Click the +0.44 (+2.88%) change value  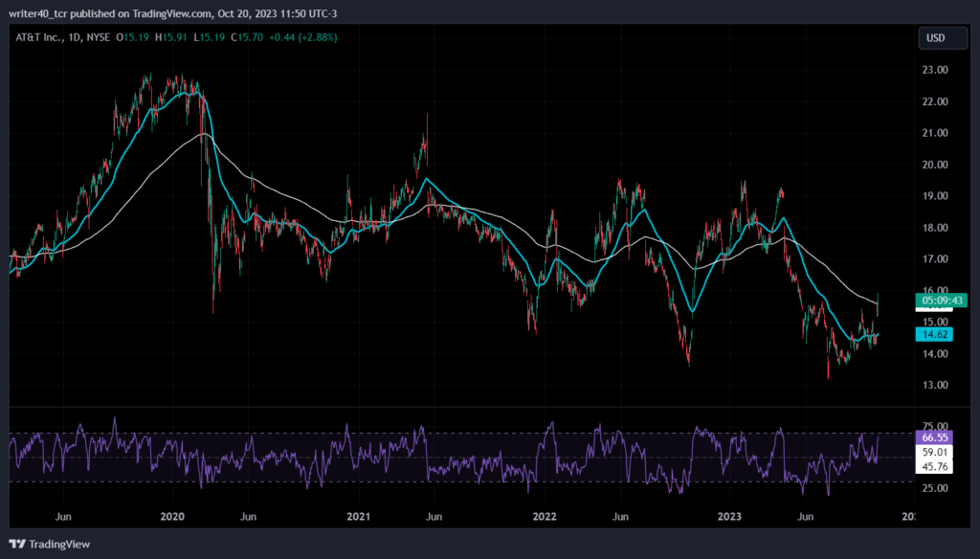(303, 37)
